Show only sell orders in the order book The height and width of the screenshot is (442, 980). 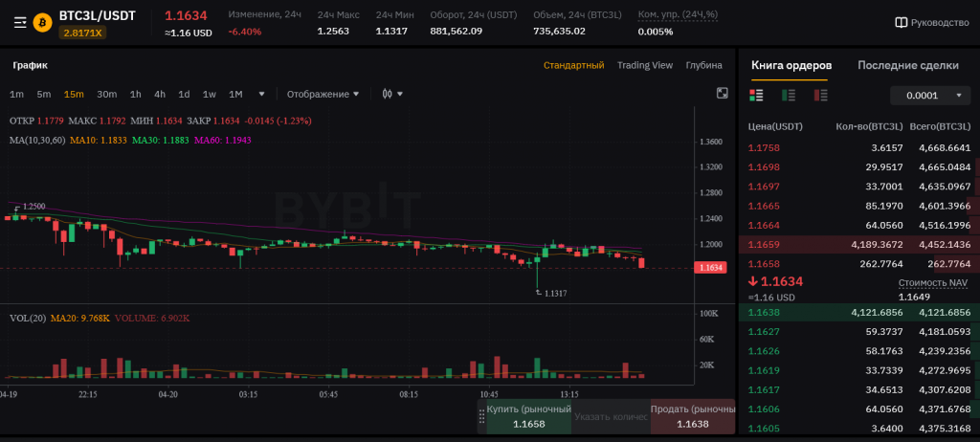[x=820, y=95]
